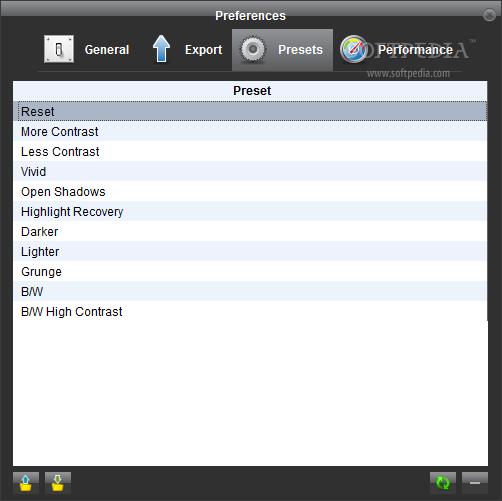Close the Preferences dialog
Screen dimensions: 502x501
point(489,15)
